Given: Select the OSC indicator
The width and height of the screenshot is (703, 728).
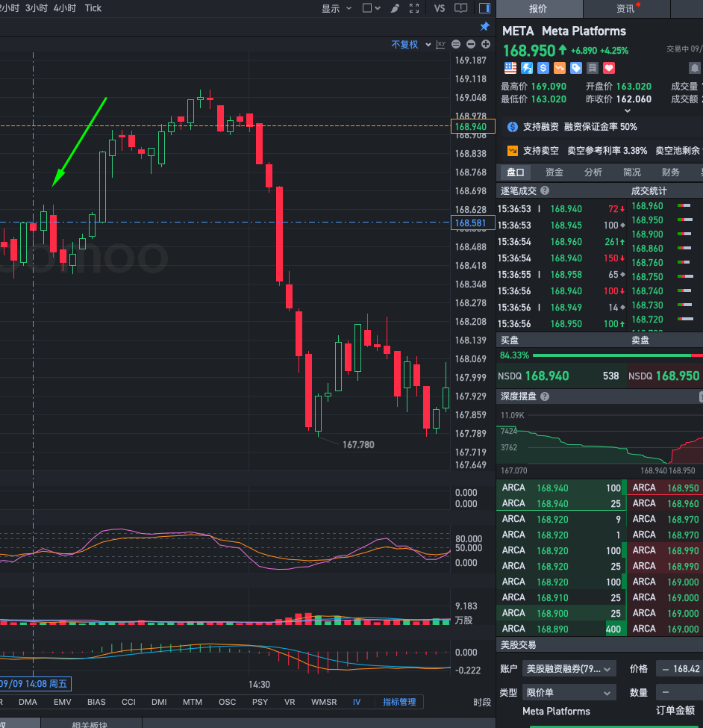Looking at the screenshot, I should [228, 702].
